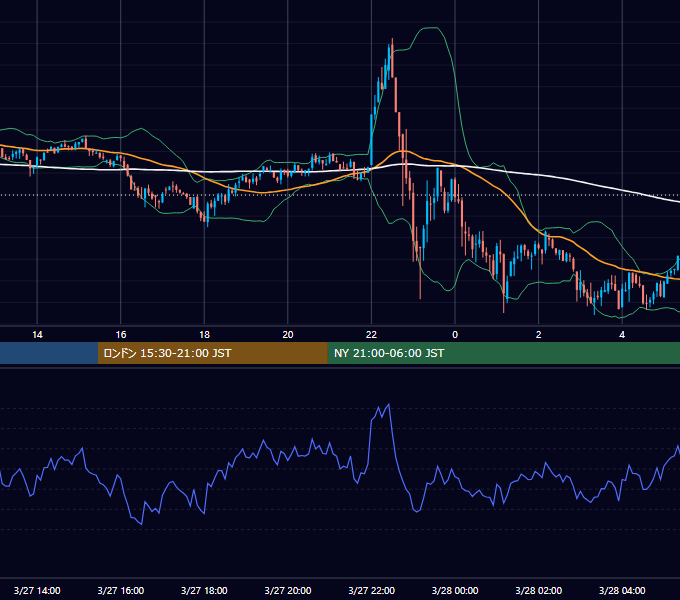Screen dimensions: 680x600
Task: Click the 14 hour axis label
Action: coord(37,335)
